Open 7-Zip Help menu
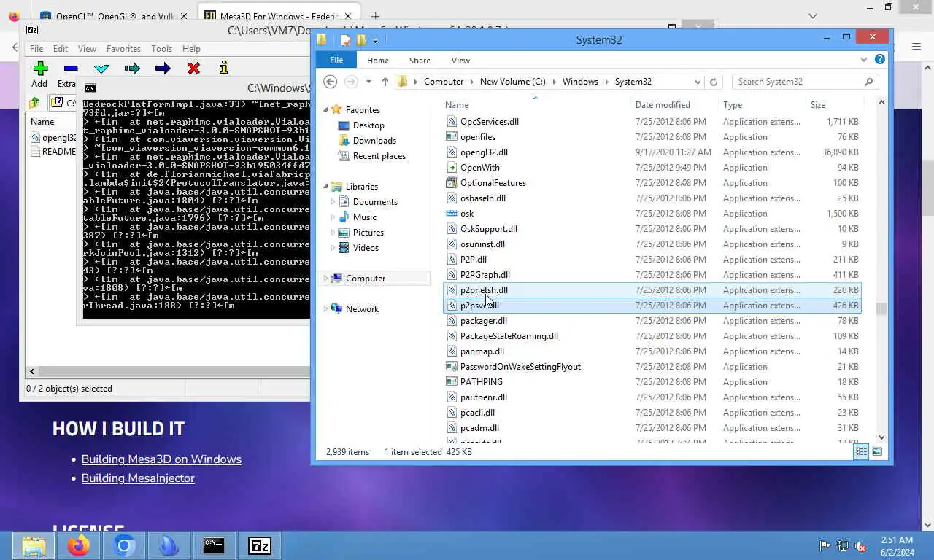This screenshot has width=934, height=560. [191, 49]
